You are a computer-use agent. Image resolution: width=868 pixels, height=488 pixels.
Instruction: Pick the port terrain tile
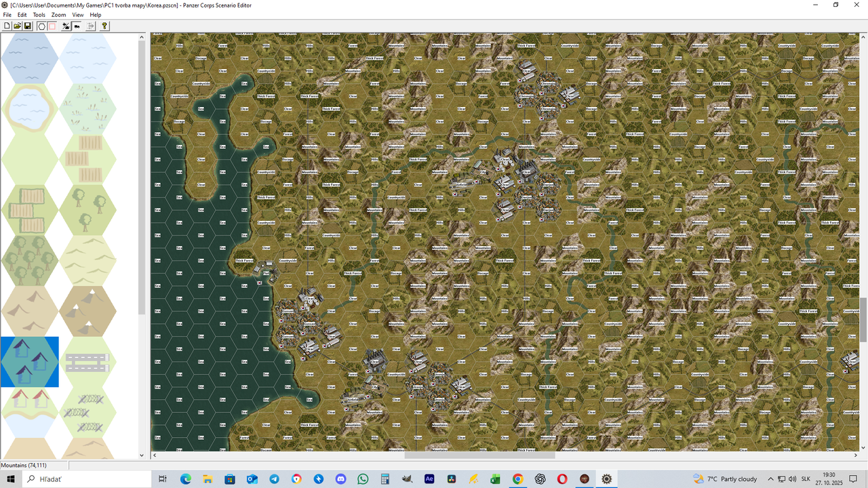point(30,412)
